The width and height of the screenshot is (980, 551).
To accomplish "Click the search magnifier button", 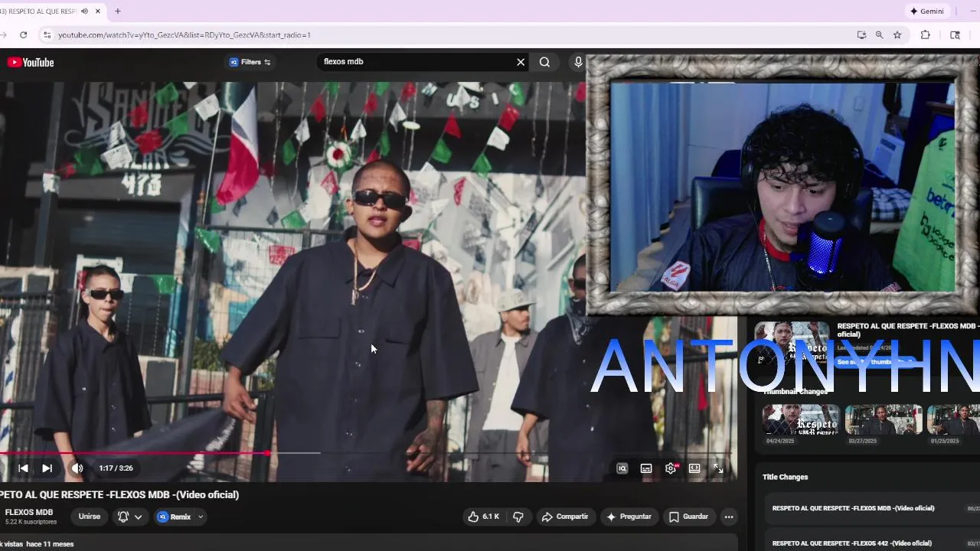I will click(x=544, y=62).
